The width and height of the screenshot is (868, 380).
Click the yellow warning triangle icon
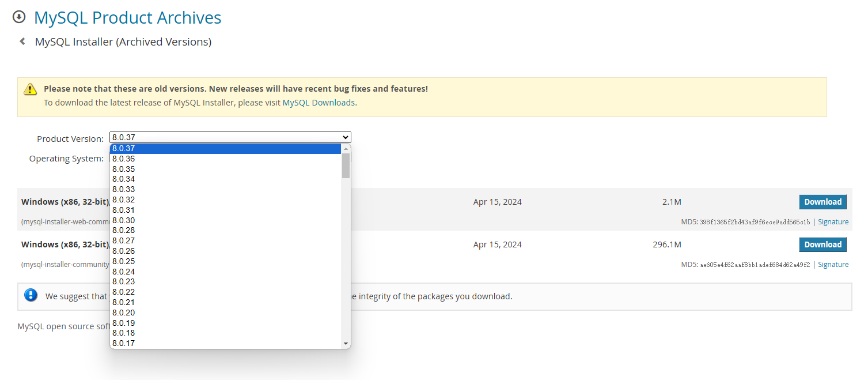pyautogui.click(x=30, y=89)
